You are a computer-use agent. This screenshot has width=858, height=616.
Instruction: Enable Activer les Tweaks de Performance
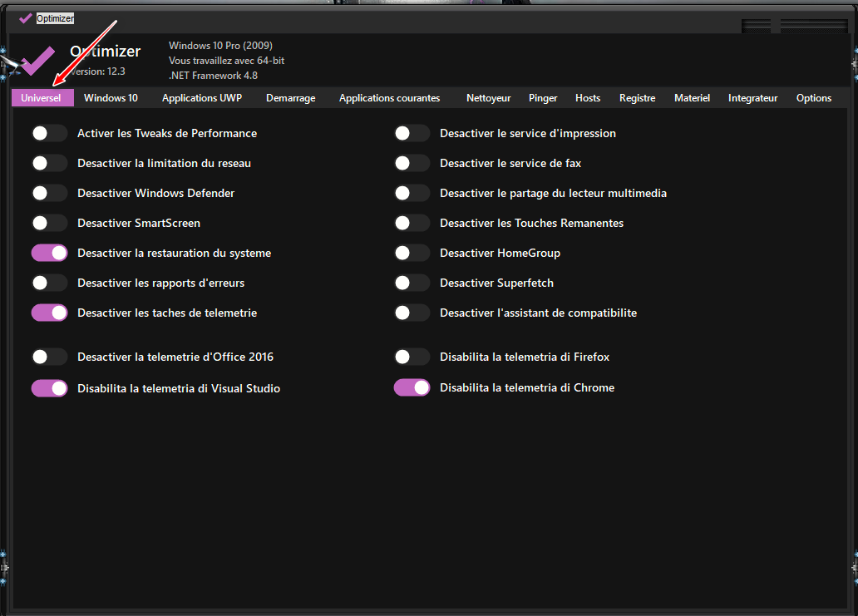(x=49, y=133)
